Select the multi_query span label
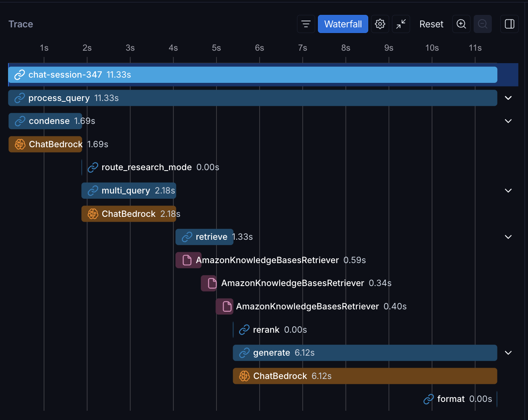This screenshot has width=528, height=420. tap(126, 191)
